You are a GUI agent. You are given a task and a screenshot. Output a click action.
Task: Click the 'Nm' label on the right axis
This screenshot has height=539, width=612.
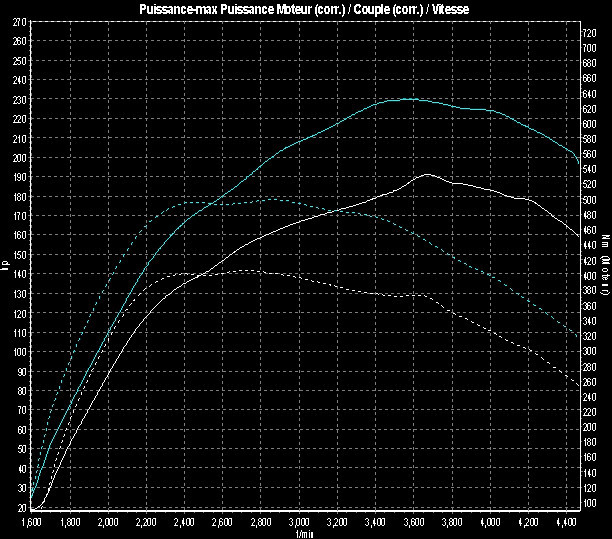tap(606, 242)
